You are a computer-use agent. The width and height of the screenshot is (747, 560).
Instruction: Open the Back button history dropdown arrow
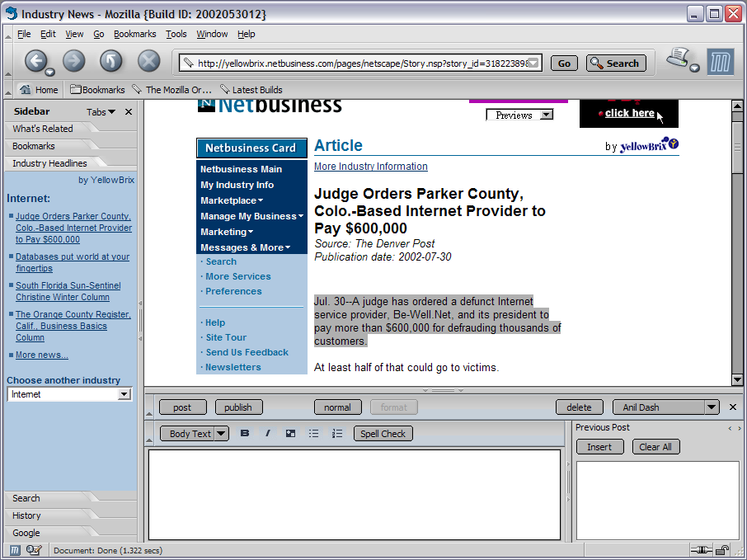pyautogui.click(x=49, y=72)
